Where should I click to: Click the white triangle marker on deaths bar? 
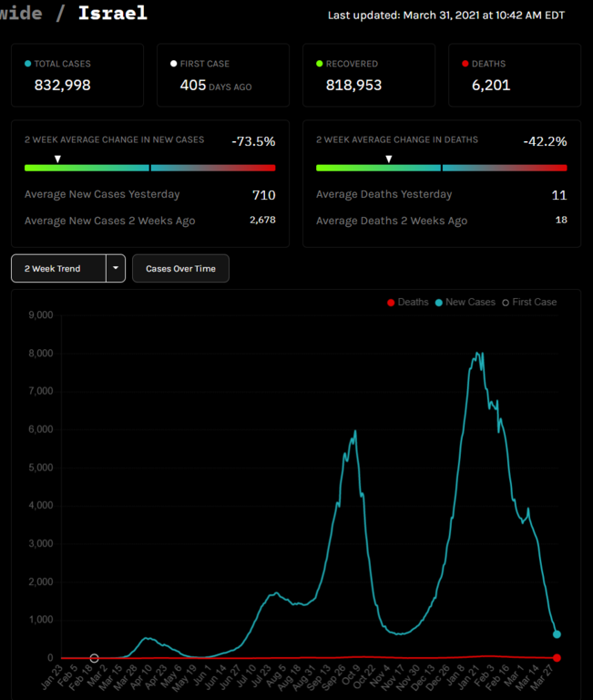point(389,159)
